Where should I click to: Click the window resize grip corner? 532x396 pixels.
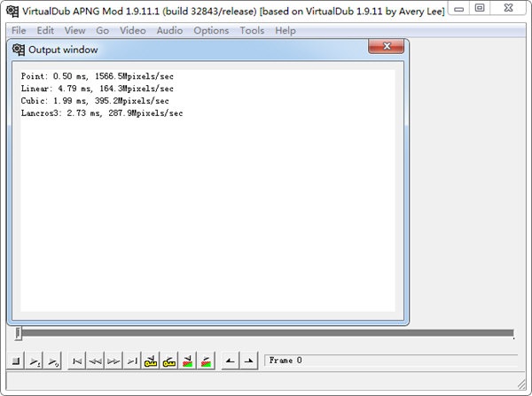(x=521, y=384)
